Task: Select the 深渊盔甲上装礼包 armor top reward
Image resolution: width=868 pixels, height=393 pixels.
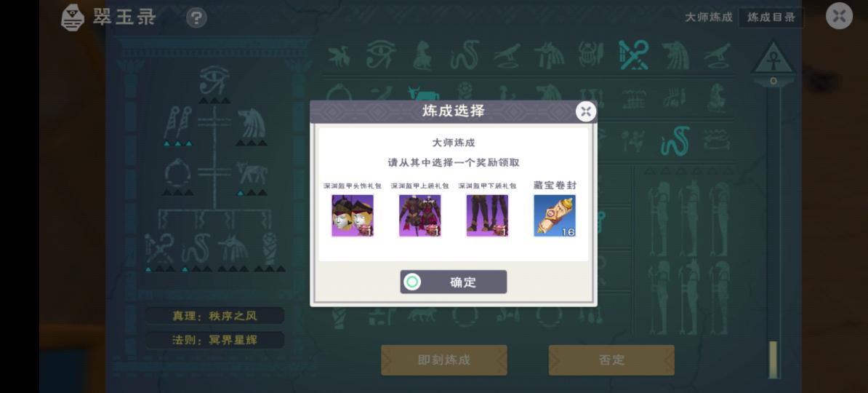Action: [420, 215]
